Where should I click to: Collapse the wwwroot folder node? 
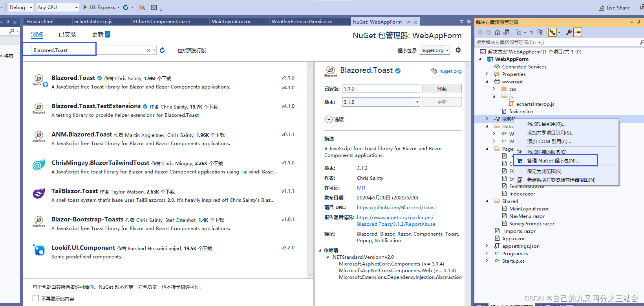click(x=487, y=81)
